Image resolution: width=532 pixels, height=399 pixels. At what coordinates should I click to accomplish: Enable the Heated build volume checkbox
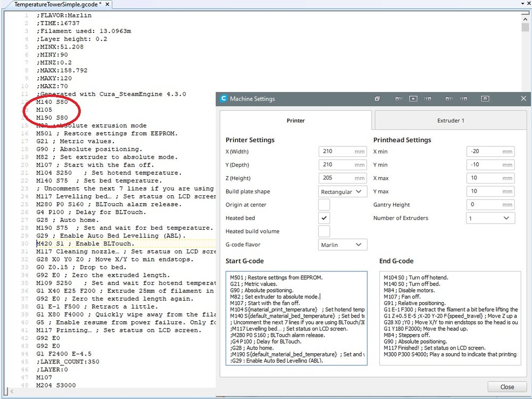tap(324, 231)
